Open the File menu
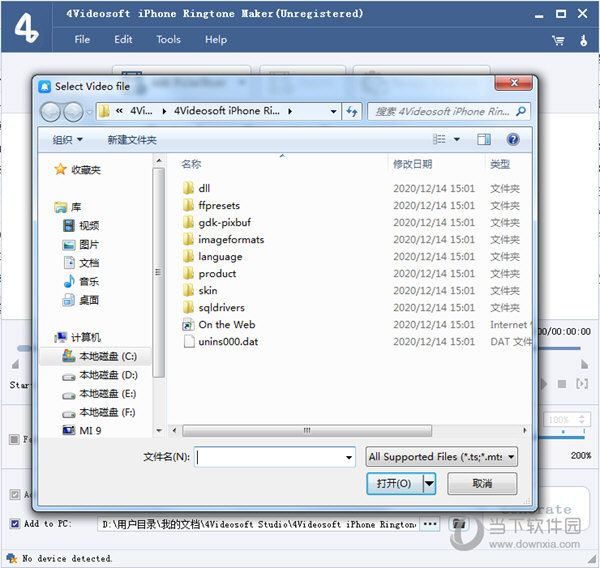The width and height of the screenshot is (600, 568). [82, 39]
